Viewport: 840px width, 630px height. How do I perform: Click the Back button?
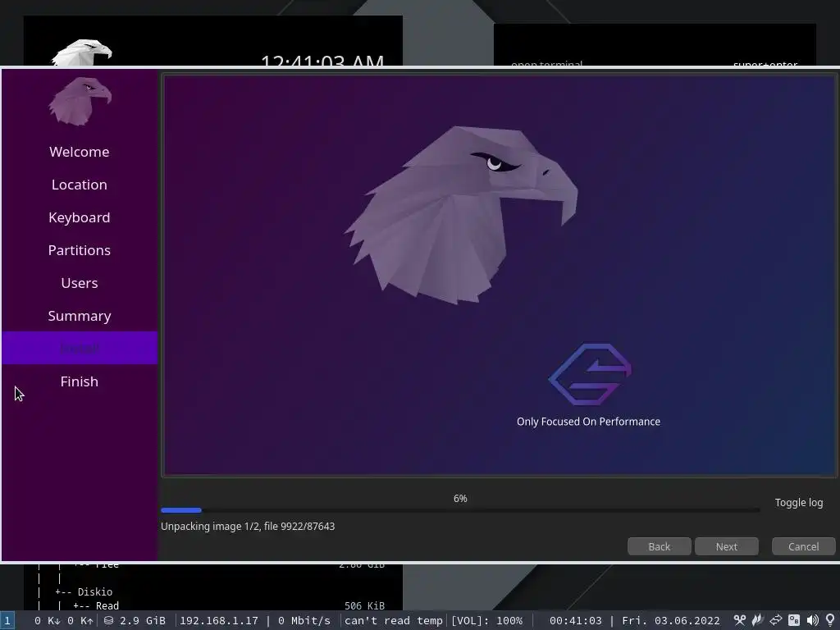pos(659,546)
